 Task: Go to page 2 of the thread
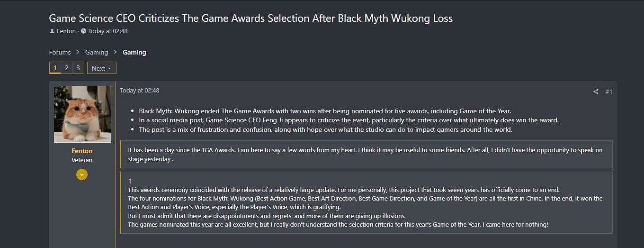coord(66,68)
